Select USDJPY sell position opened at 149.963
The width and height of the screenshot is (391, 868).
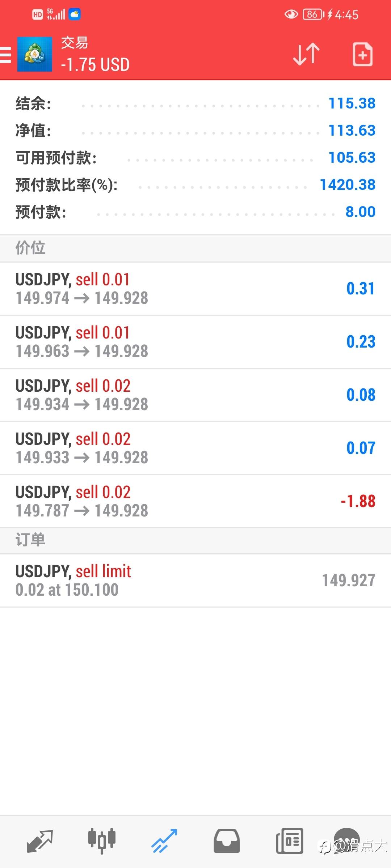coord(195,342)
